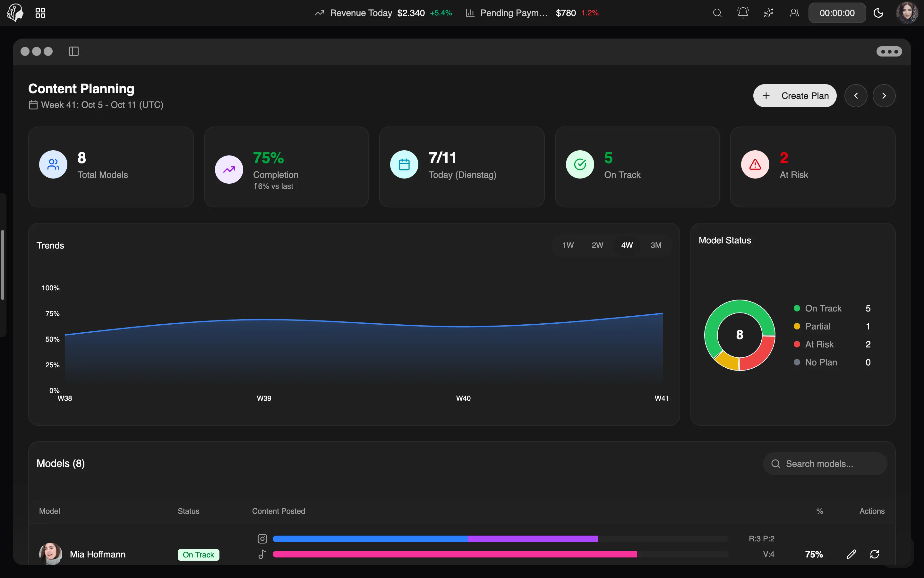The width and height of the screenshot is (924, 578).
Task: Click Mia Hoffmann's On Track badge
Action: (x=198, y=555)
